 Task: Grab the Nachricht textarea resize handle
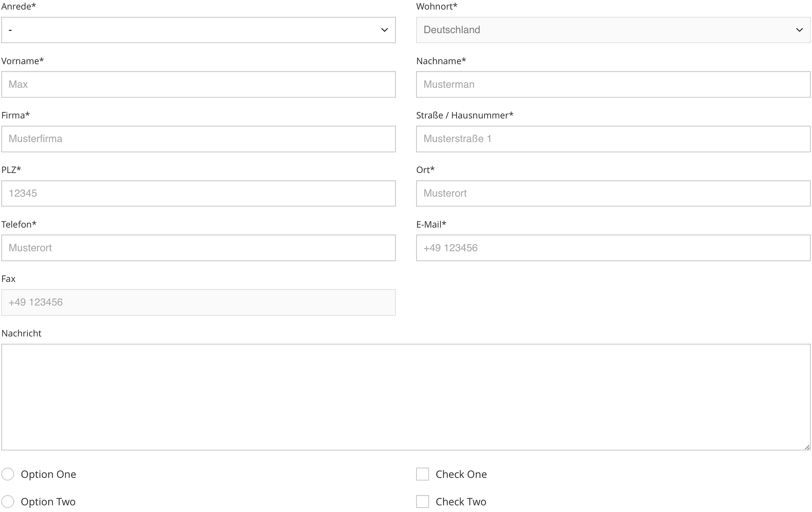click(807, 447)
